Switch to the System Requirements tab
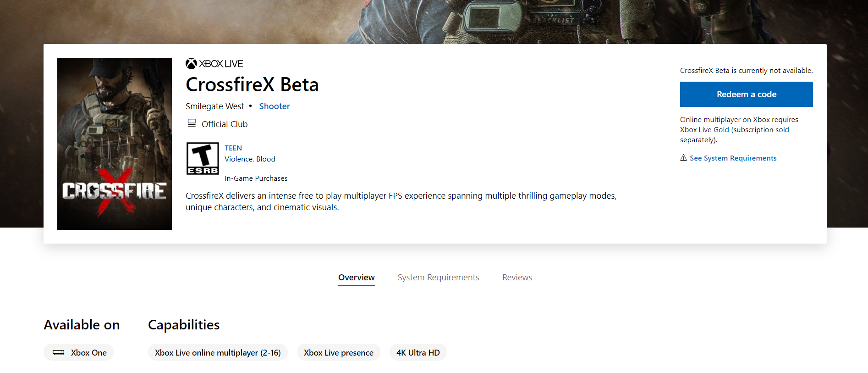This screenshot has height=373, width=868. (438, 277)
